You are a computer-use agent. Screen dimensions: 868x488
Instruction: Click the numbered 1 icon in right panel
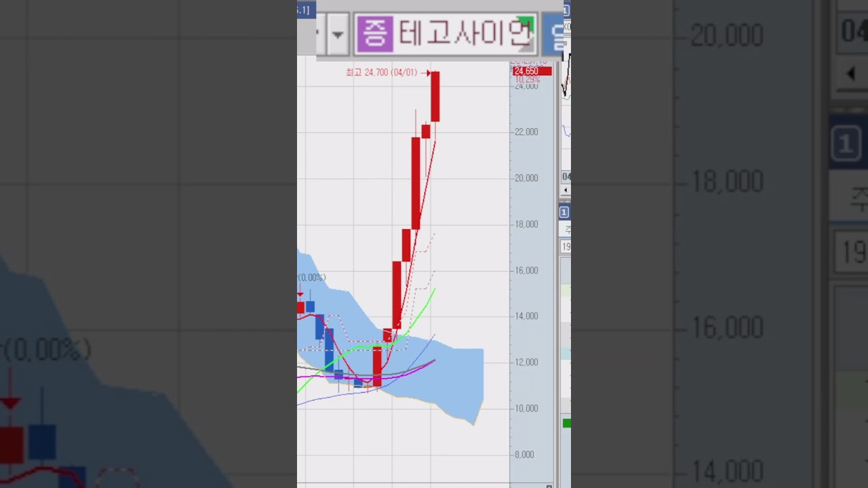pyautogui.click(x=564, y=212)
